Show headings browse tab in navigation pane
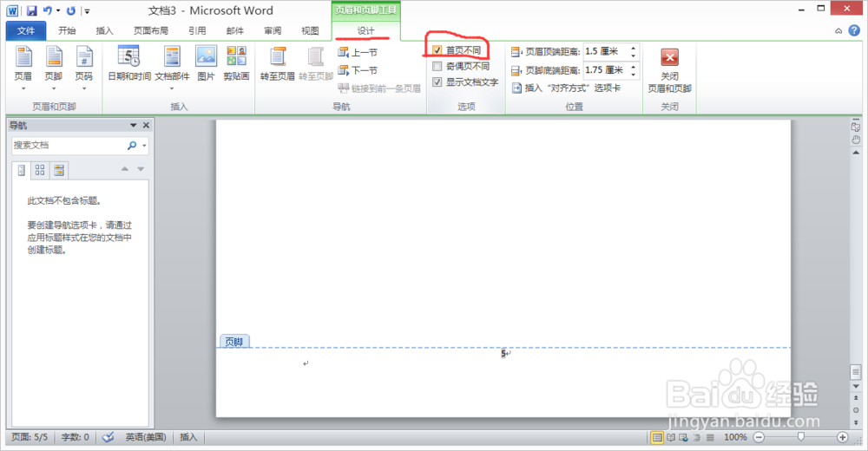The image size is (868, 451). click(x=21, y=171)
